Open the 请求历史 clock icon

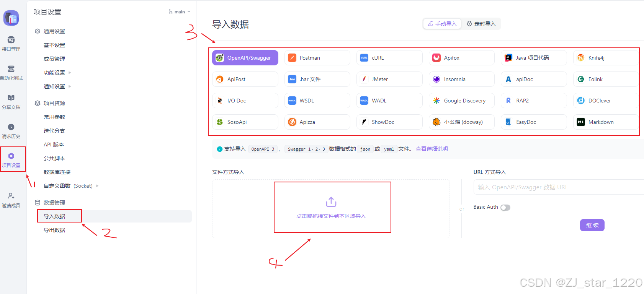pos(11,127)
